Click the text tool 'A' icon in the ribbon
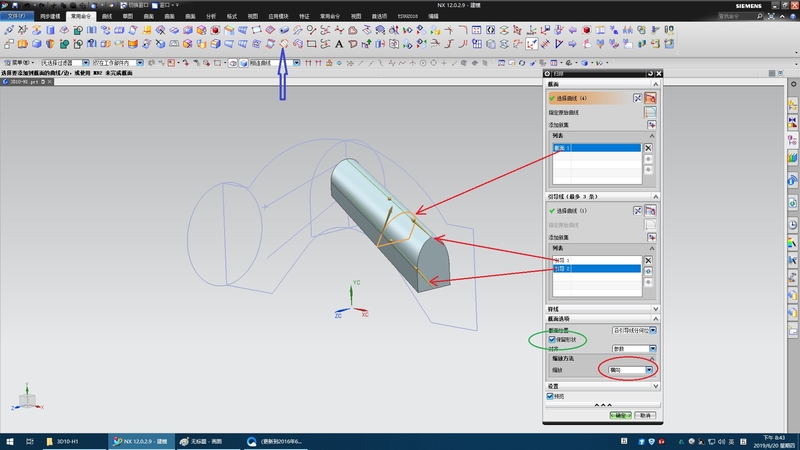This screenshot has height=450, width=800. [x=339, y=44]
